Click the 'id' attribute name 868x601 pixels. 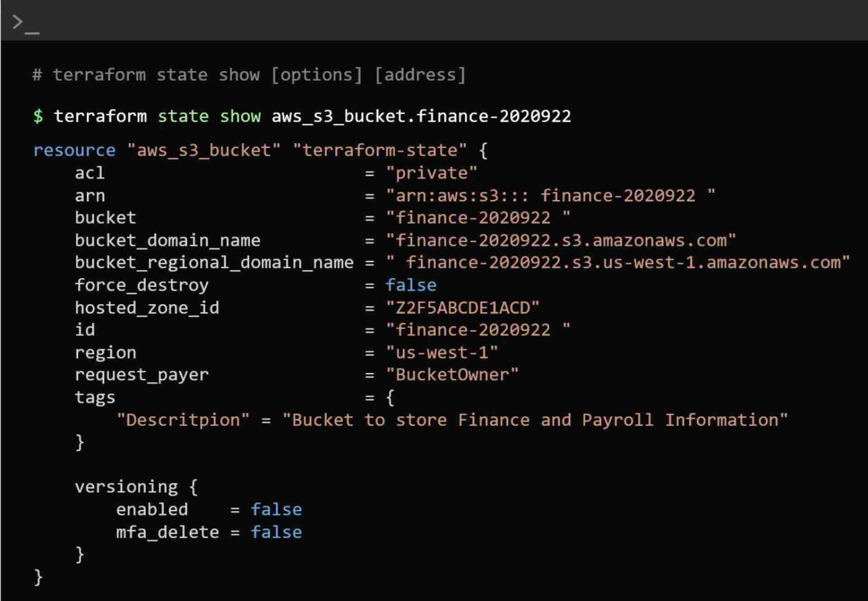click(85, 330)
